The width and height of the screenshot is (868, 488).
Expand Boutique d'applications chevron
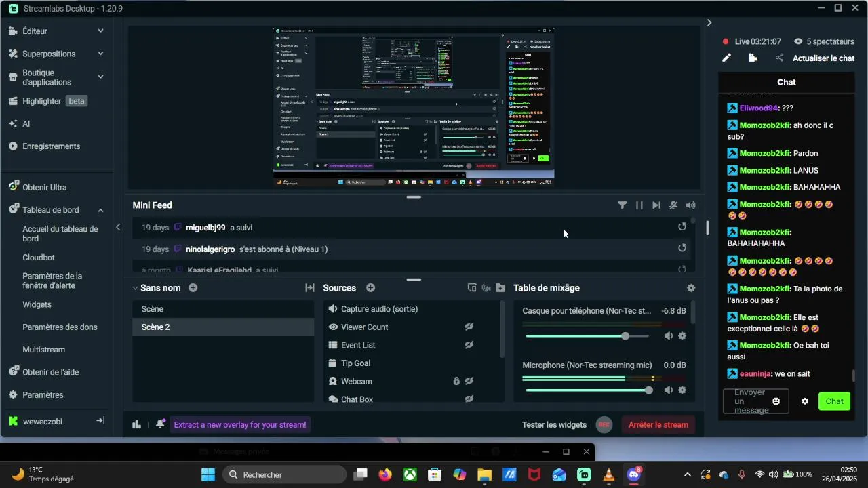(x=100, y=77)
